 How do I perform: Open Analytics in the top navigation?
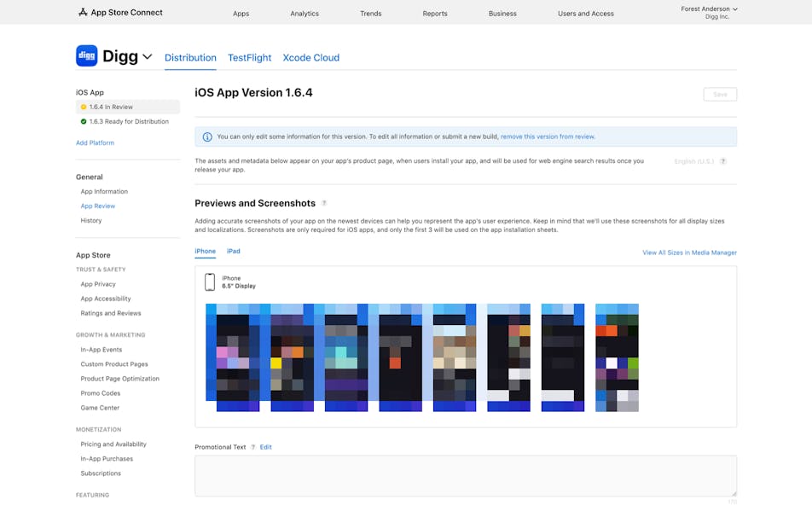tap(304, 14)
